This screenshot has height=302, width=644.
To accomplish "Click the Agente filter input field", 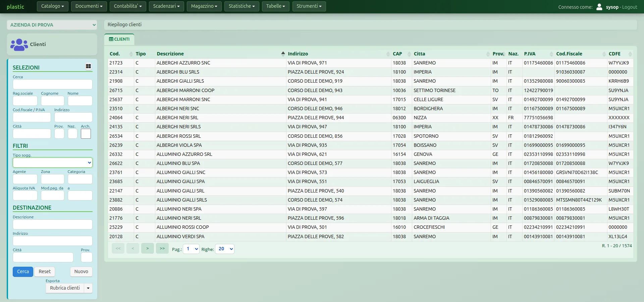I will pos(25,179).
